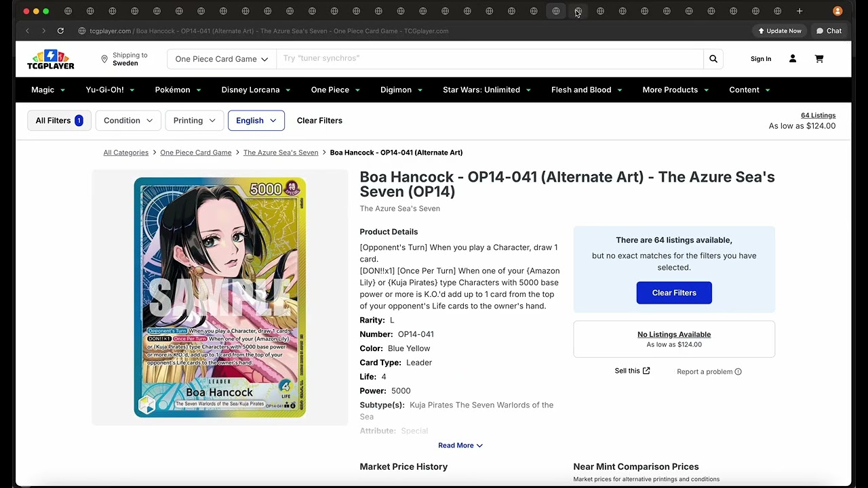Open All Categories breadcrumb link

125,152
